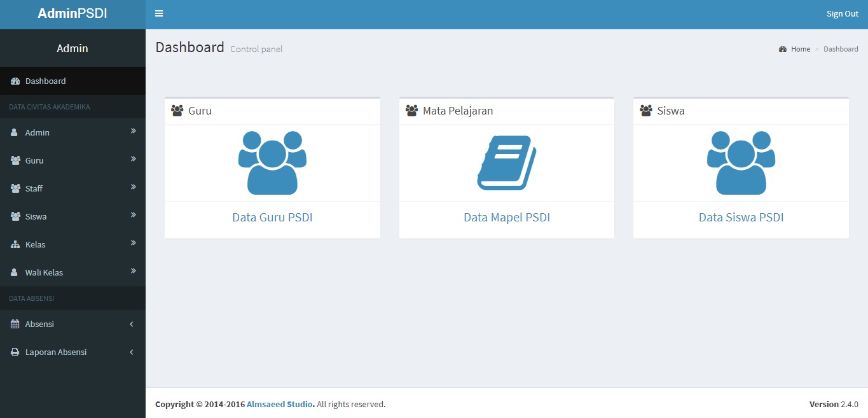Viewport: 868px width, 418px height.
Task: Click the user icon beside Wali Kelas
Action: pos(15,273)
